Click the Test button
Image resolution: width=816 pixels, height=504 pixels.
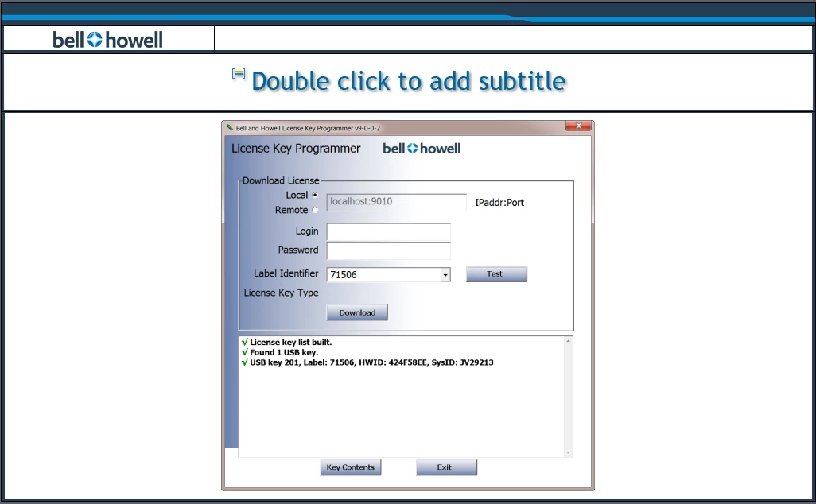click(496, 274)
